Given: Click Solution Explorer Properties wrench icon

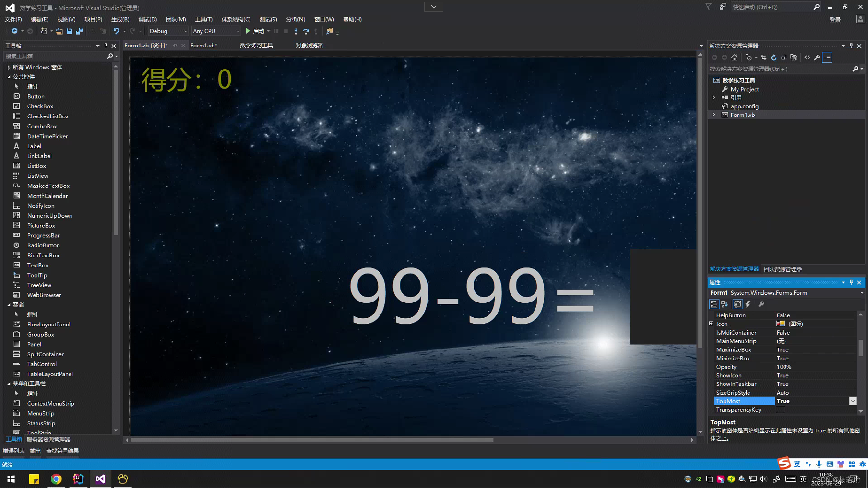Looking at the screenshot, I should click(x=817, y=58).
